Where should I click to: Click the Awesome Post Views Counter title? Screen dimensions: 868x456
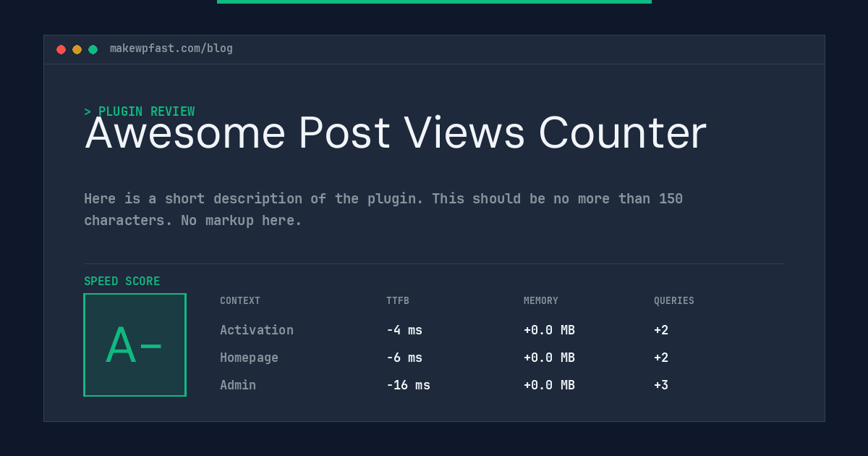point(396,133)
